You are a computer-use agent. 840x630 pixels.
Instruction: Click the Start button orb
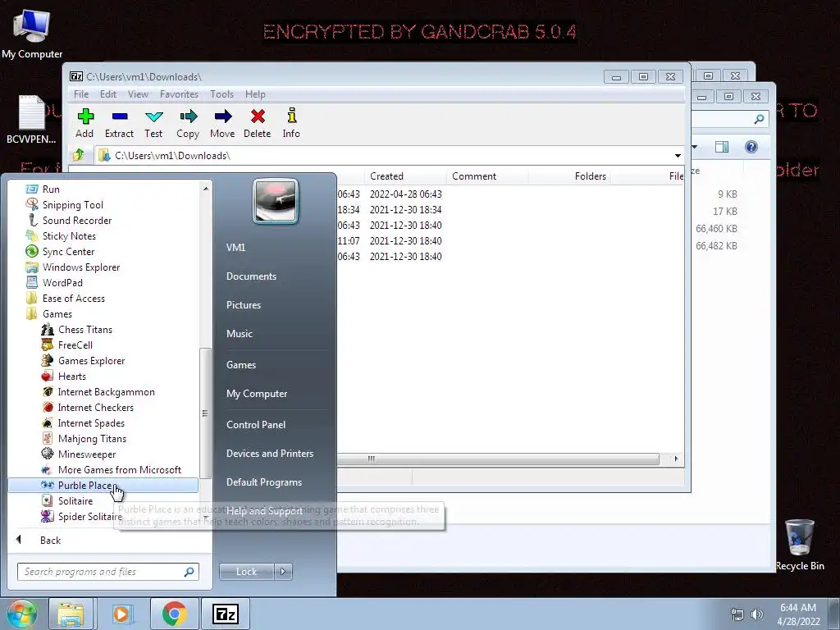pos(21,614)
